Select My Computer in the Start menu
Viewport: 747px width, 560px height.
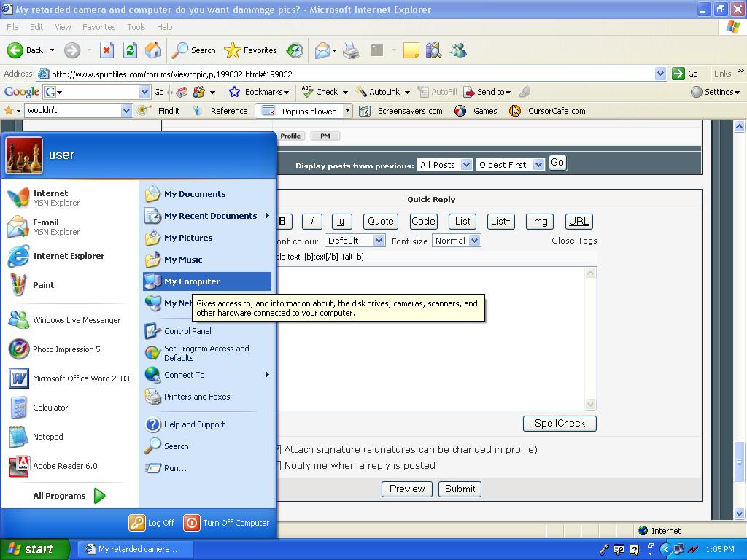(x=192, y=281)
